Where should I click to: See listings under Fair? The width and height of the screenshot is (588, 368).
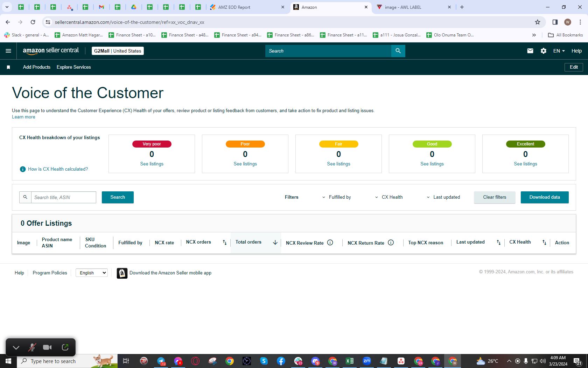point(338,164)
